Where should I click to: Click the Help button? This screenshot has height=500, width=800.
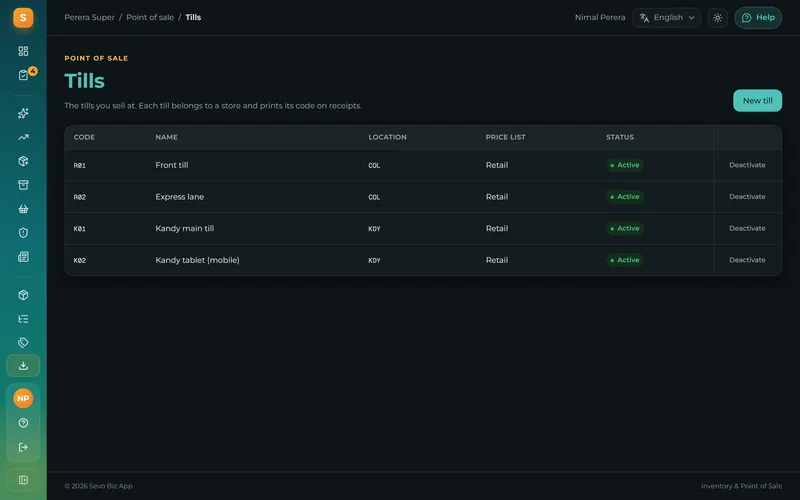[758, 17]
